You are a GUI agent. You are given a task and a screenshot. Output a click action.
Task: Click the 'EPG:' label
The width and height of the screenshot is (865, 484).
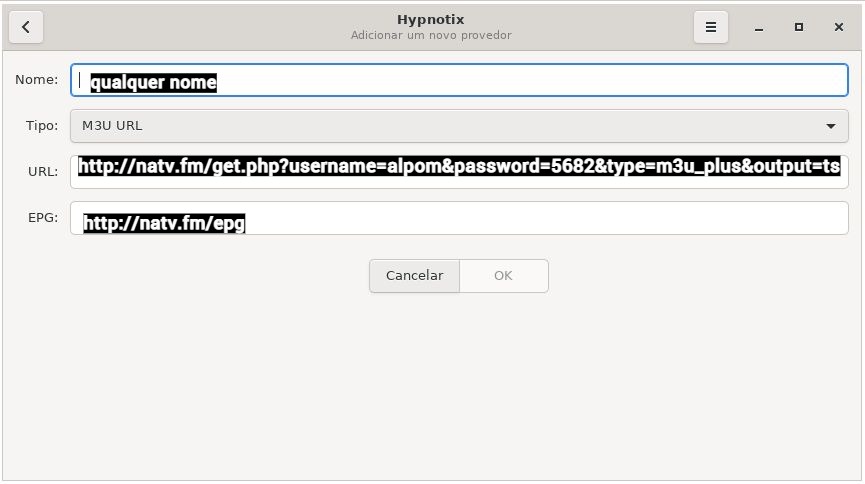coord(43,217)
